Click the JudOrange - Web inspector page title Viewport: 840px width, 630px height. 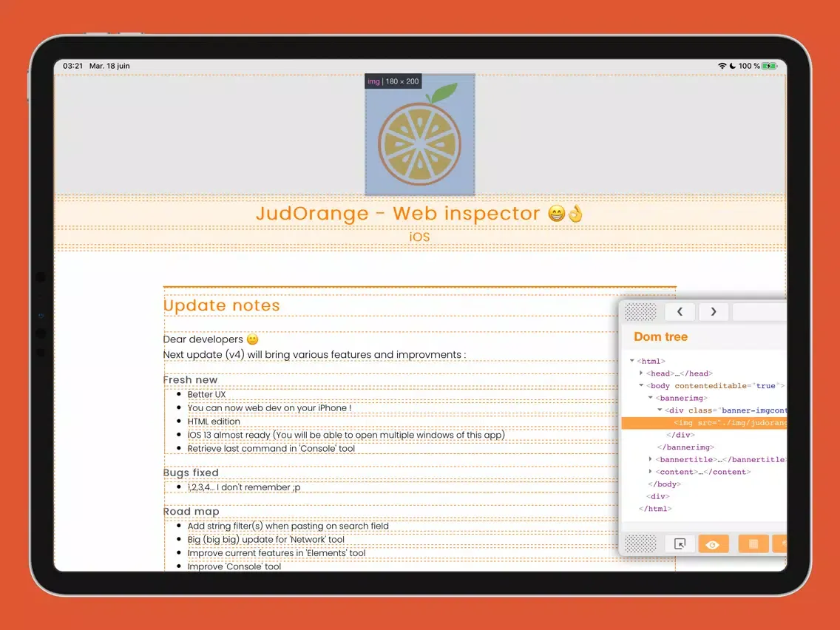419,213
